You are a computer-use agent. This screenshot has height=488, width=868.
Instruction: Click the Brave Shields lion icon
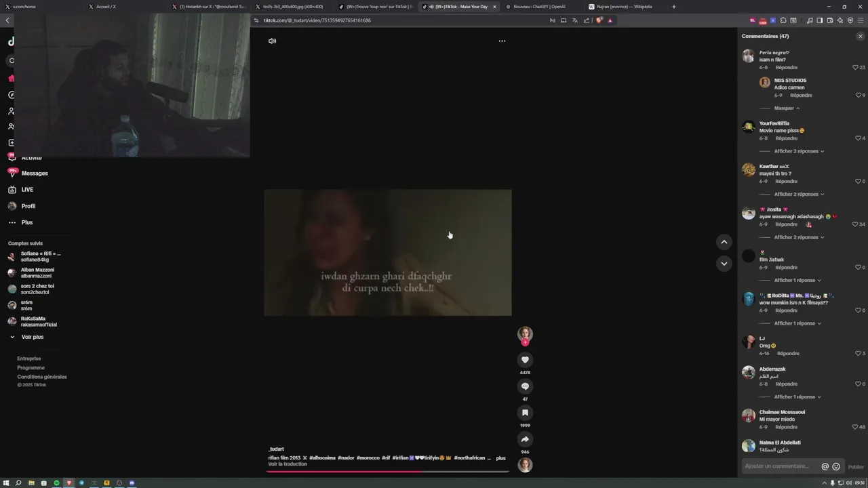pyautogui.click(x=599, y=20)
